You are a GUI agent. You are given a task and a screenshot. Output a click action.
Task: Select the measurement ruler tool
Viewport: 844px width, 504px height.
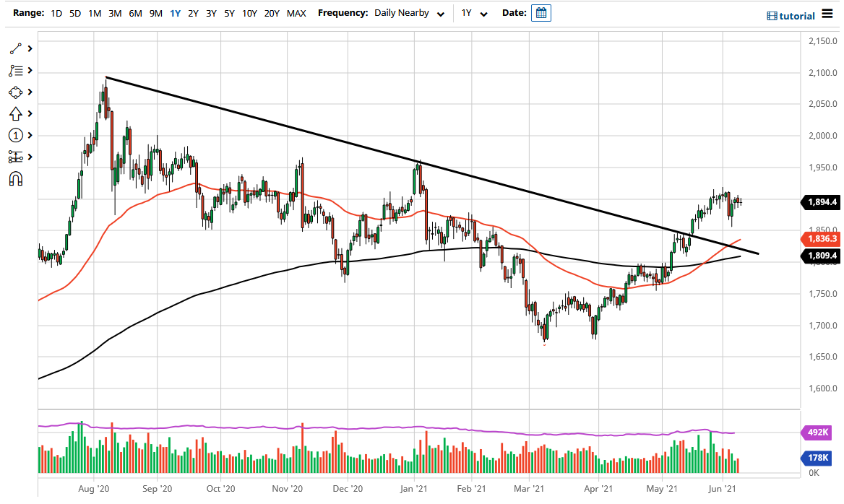point(16,157)
